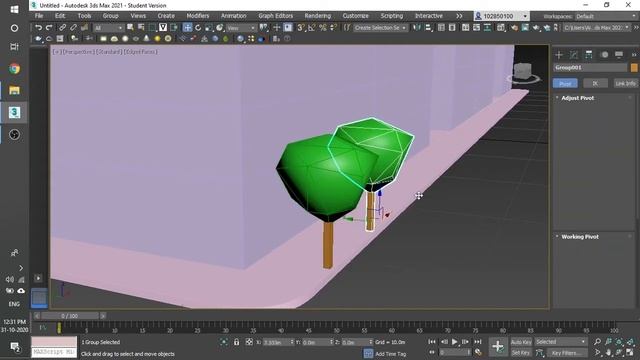Open the user account 102850100 dropdown
Viewport: 640px width, 360px height.
(x=502, y=16)
